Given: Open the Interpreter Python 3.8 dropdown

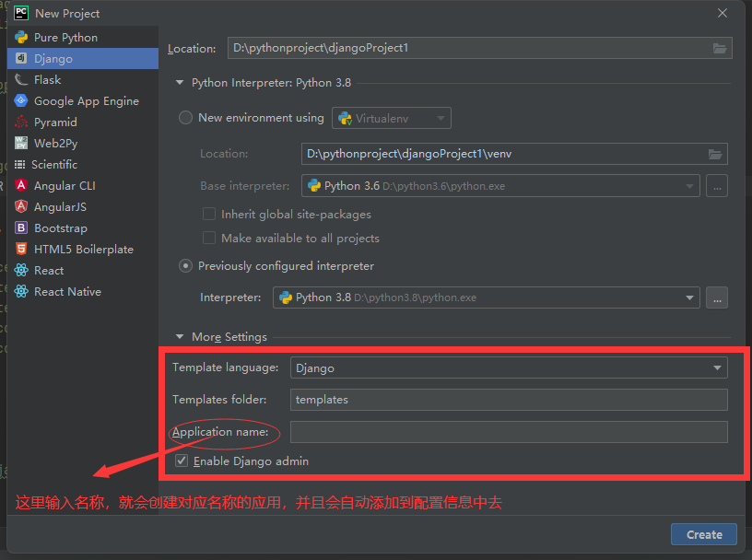Looking at the screenshot, I should click(x=487, y=297).
